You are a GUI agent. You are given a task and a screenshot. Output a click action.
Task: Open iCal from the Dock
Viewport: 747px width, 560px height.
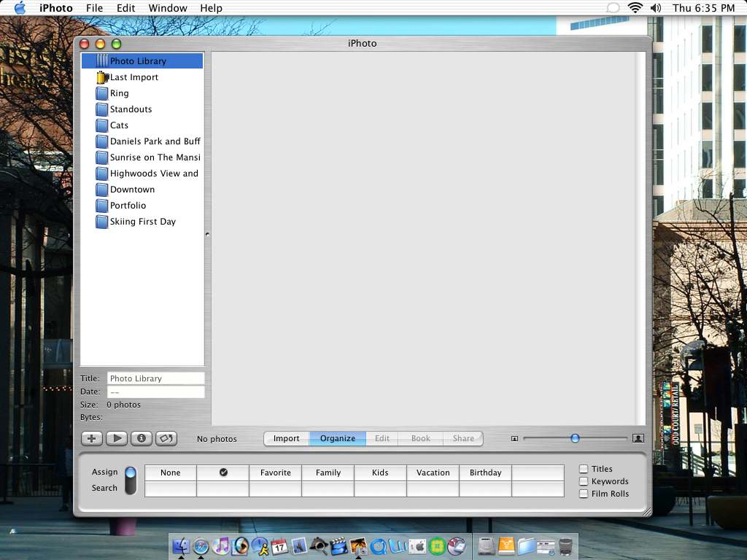coord(279,545)
